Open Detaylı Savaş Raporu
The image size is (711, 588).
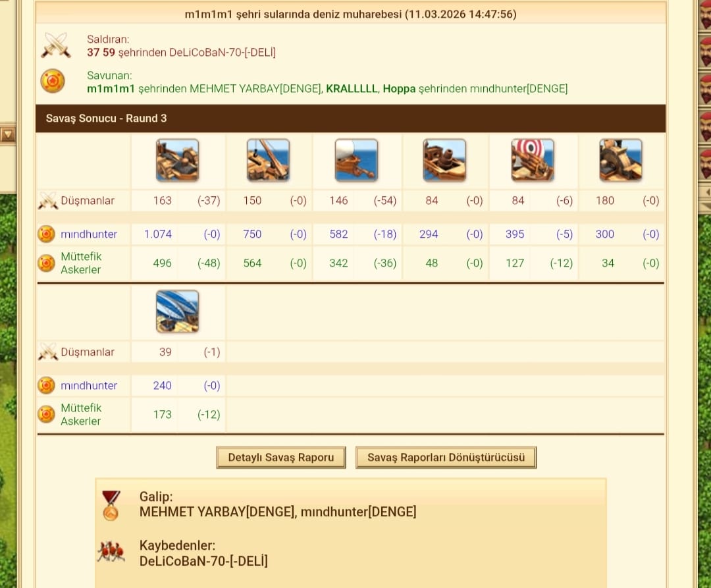click(x=280, y=458)
